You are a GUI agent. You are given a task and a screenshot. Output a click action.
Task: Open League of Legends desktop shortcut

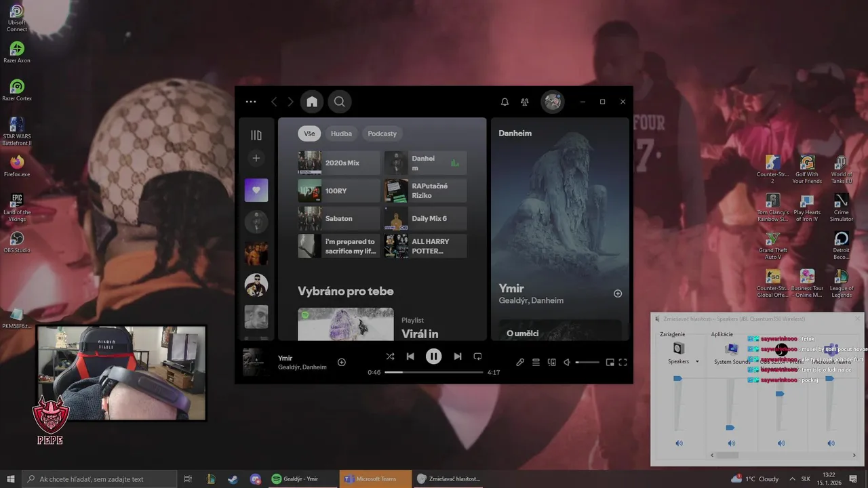[842, 284]
